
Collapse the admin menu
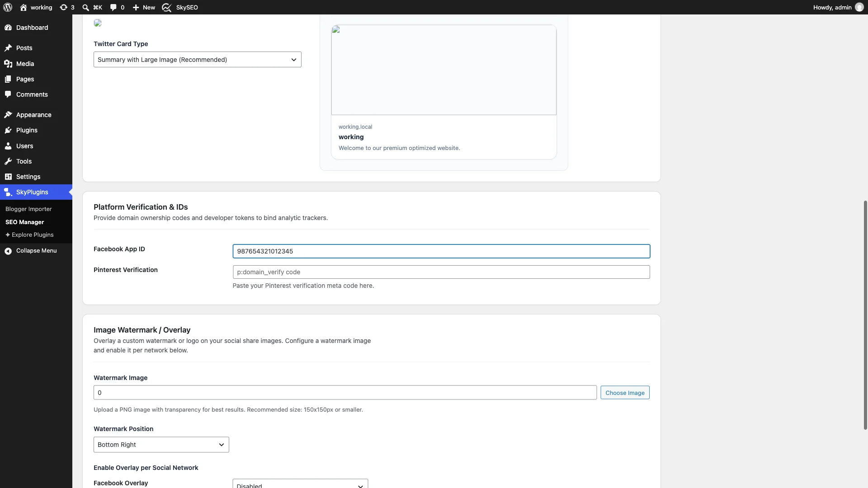point(36,250)
